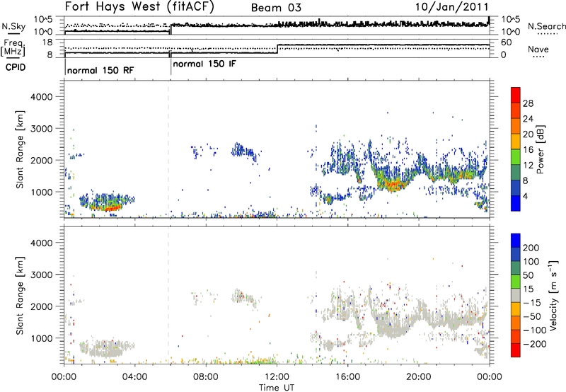Click the '4000' tick on the power panel
Image resolution: width=566 pixels, height=392 pixels.
tap(41, 97)
